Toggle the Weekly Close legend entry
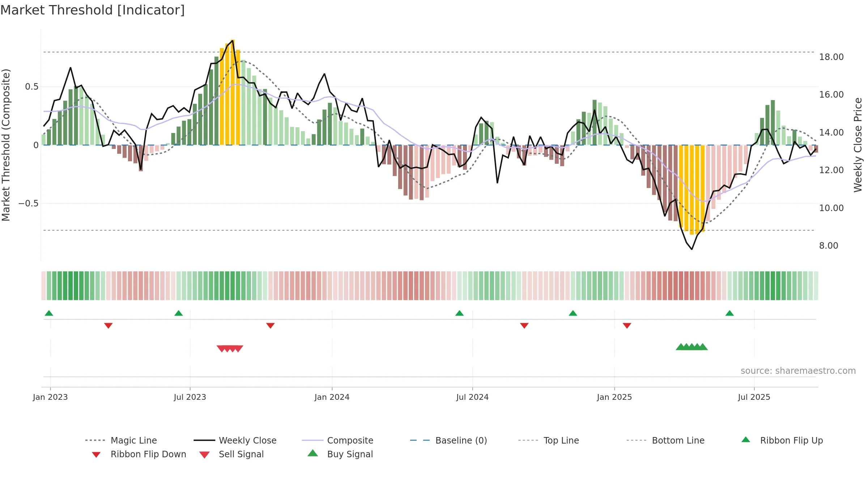 [235, 440]
